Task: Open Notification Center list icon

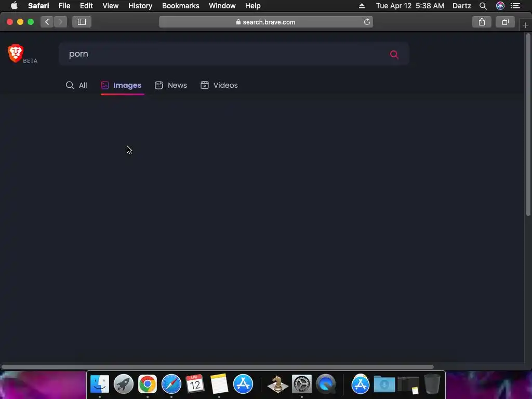Action: [515, 6]
